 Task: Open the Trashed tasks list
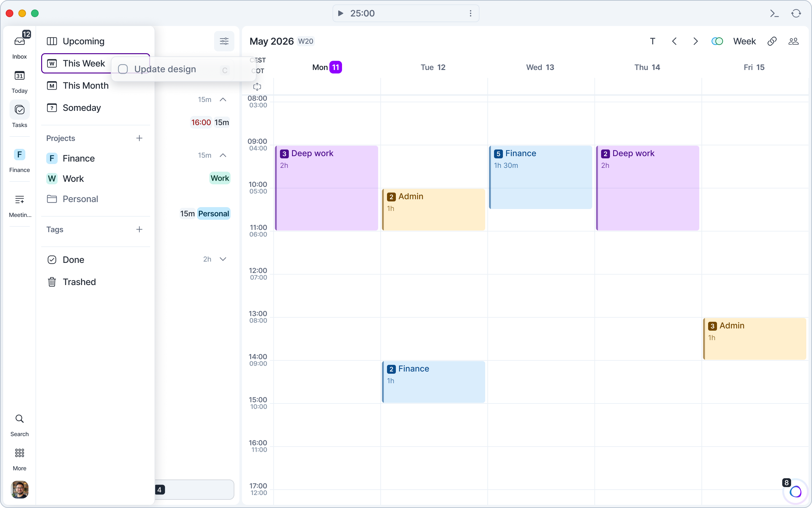(x=96, y=282)
